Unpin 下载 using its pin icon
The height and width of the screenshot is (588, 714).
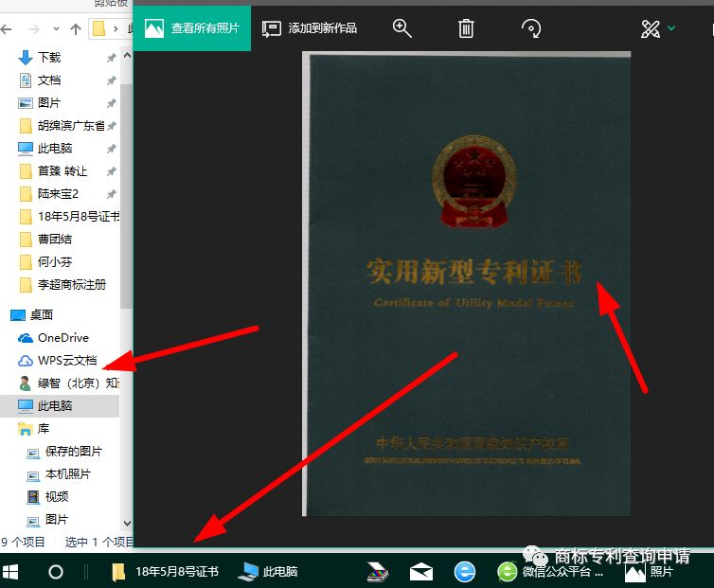(111, 58)
